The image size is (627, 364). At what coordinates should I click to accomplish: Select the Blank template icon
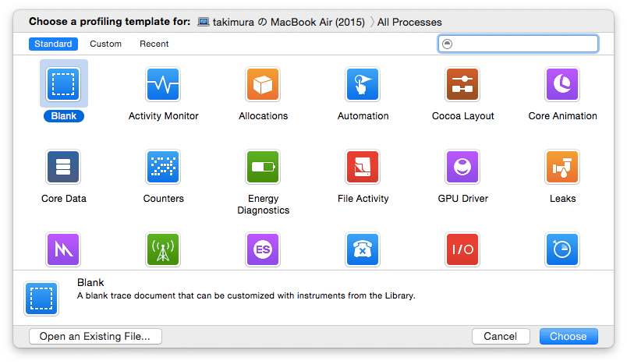(63, 84)
